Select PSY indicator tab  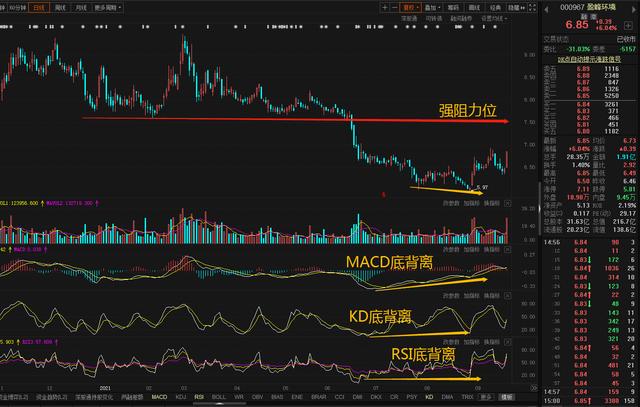[x=411, y=397]
